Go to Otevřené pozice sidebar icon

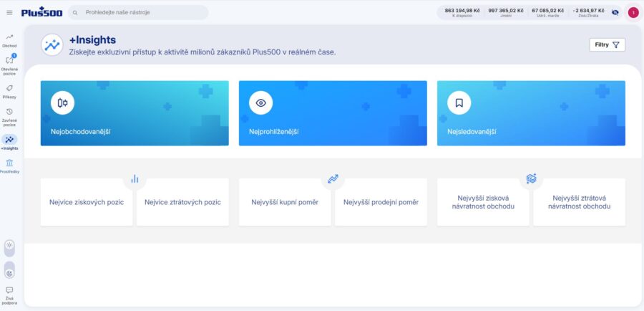(9, 60)
